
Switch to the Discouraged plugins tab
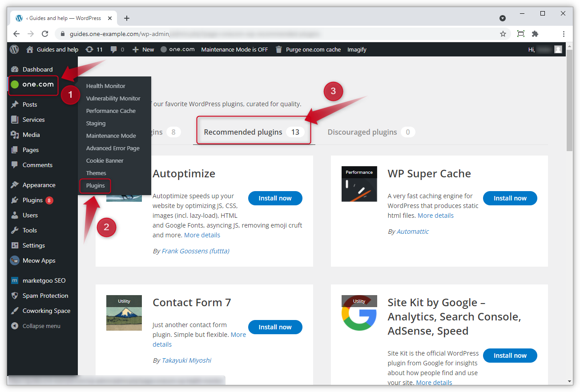coord(362,132)
